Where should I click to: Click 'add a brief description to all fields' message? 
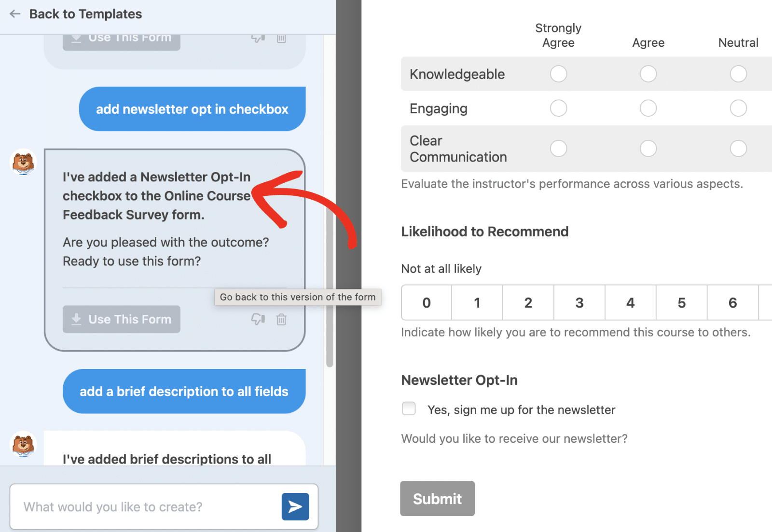tap(184, 391)
